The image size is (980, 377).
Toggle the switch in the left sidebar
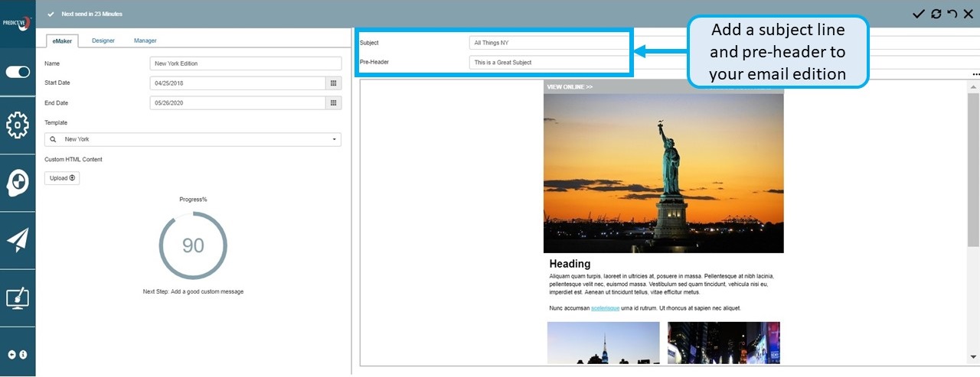(x=18, y=72)
